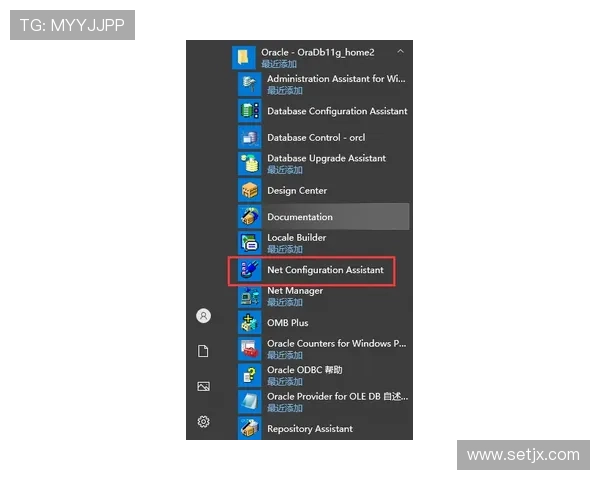Open the user account icon in sidebar

click(204, 316)
